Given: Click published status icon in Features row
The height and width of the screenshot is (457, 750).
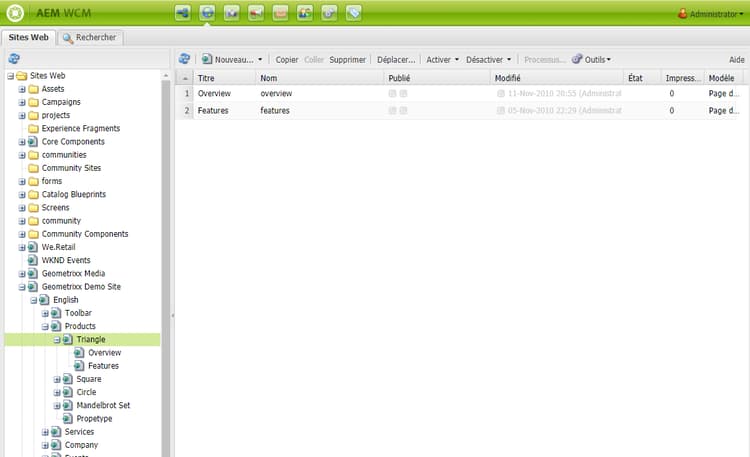Looking at the screenshot, I should [x=393, y=111].
